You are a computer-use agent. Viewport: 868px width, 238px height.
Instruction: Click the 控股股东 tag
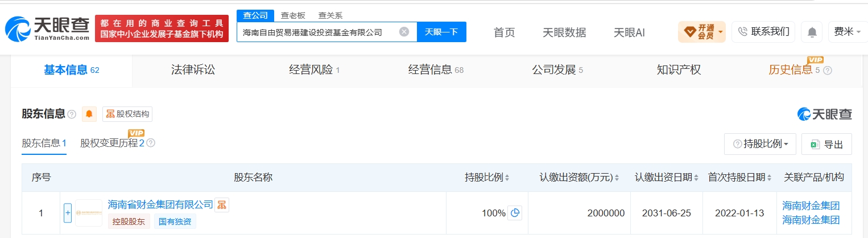pos(129,221)
